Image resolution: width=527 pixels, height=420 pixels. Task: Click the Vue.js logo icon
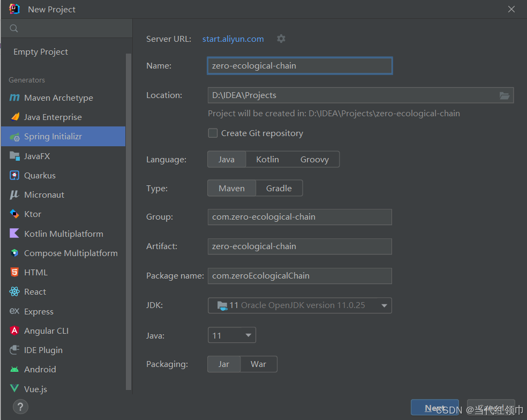tap(14, 388)
